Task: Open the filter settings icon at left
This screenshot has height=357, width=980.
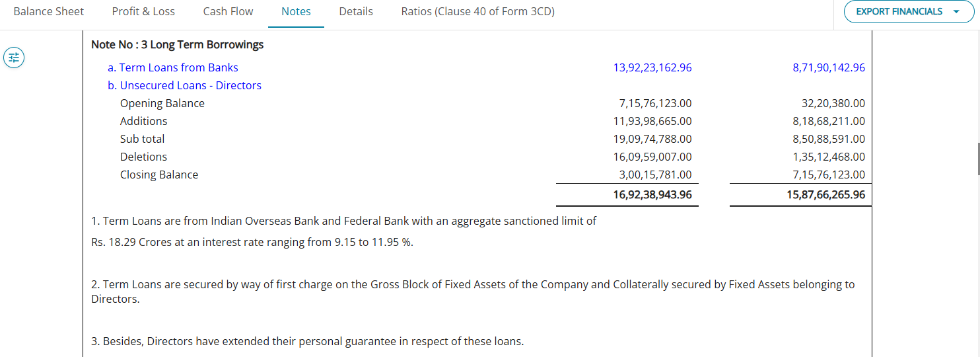Action: [14, 58]
